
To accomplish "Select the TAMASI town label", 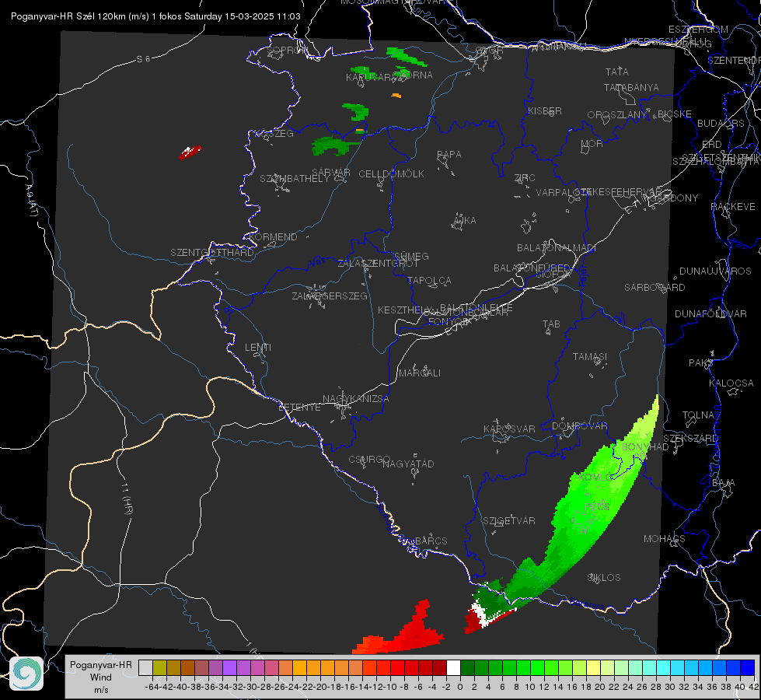I will [590, 357].
